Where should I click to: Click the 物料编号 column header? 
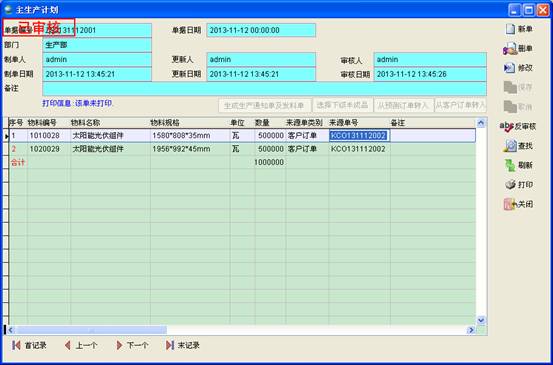[x=49, y=123]
